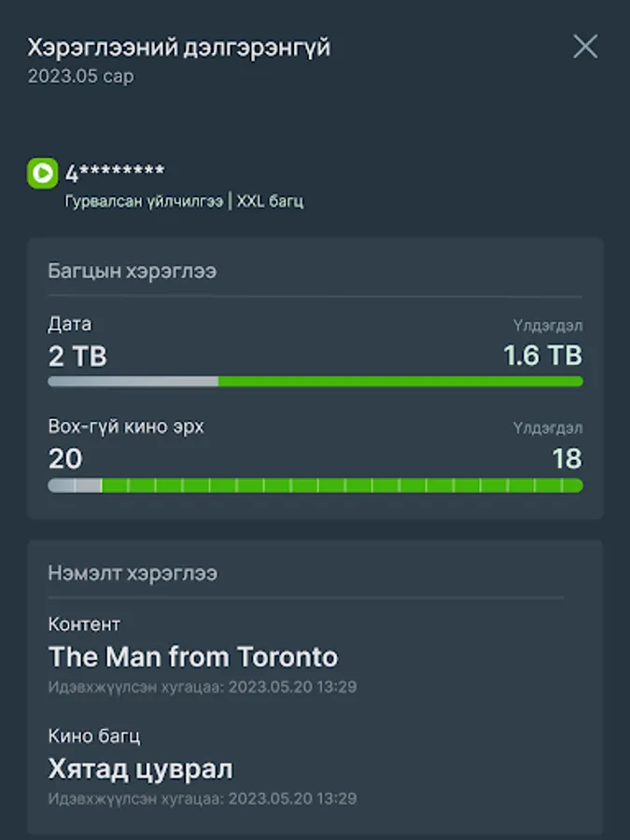Tap the 18 remaining movie rights value
The image size is (630, 840).
(x=567, y=459)
